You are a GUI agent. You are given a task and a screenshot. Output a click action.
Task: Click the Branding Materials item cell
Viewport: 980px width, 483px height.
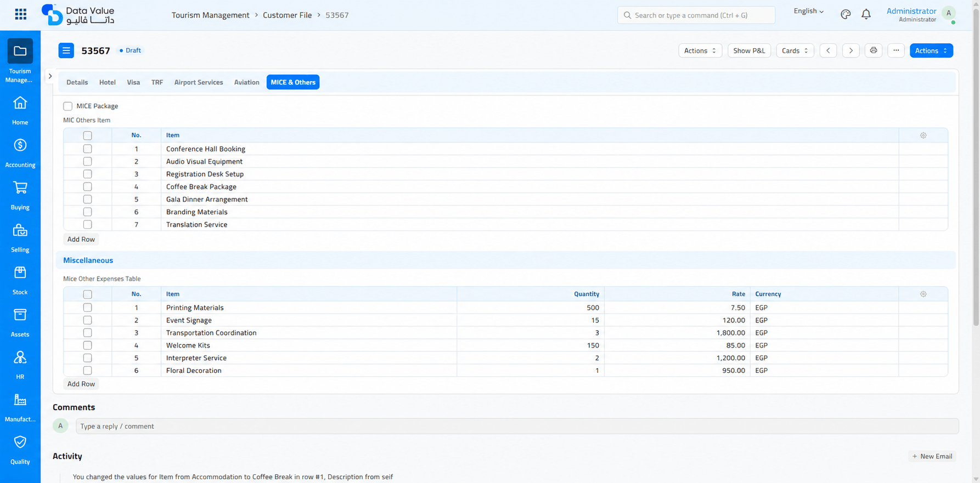530,212
